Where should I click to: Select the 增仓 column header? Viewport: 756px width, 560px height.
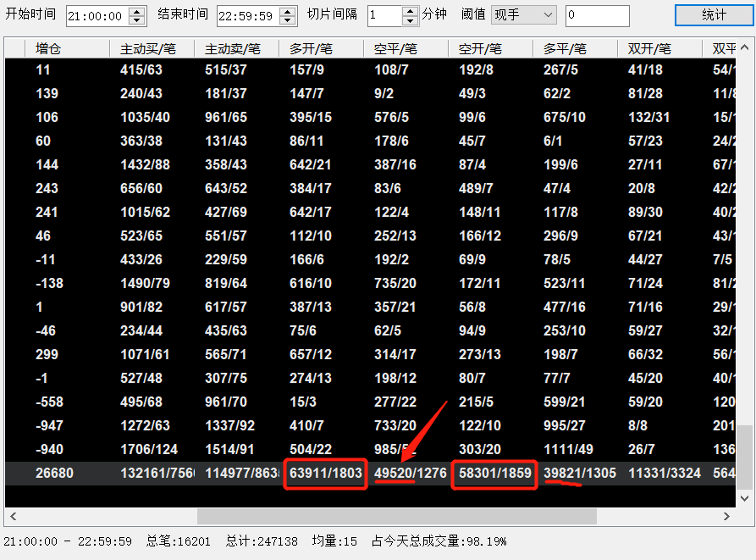[x=67, y=49]
